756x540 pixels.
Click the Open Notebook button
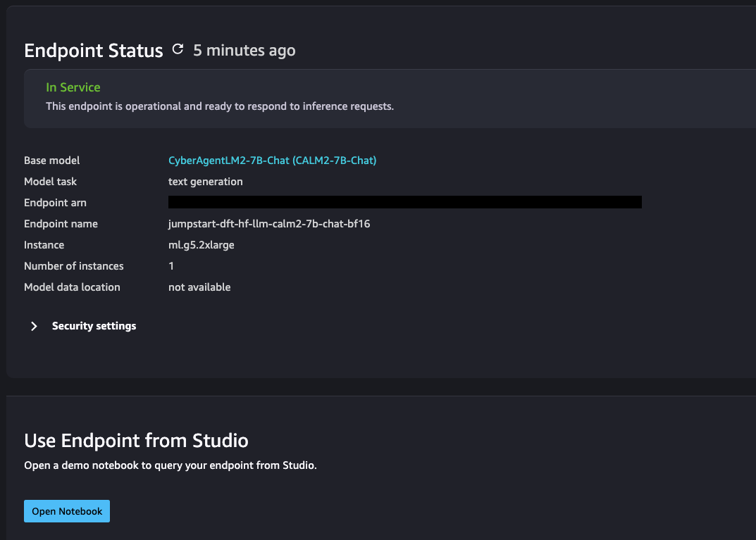[x=67, y=511]
